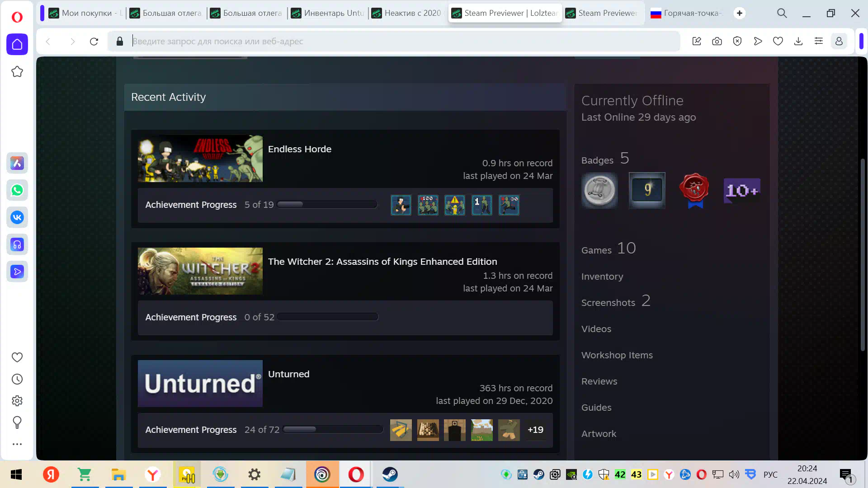Open the profile account icon

point(839,42)
